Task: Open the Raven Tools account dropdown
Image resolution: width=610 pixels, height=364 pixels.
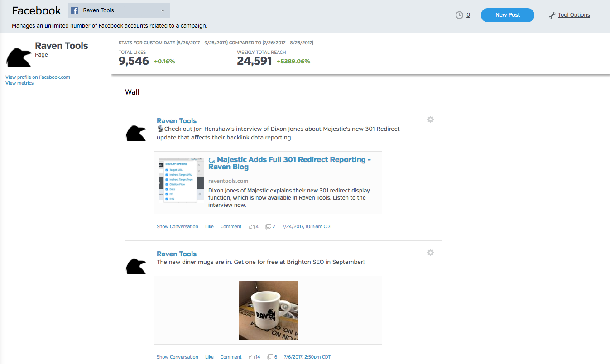Action: [119, 10]
